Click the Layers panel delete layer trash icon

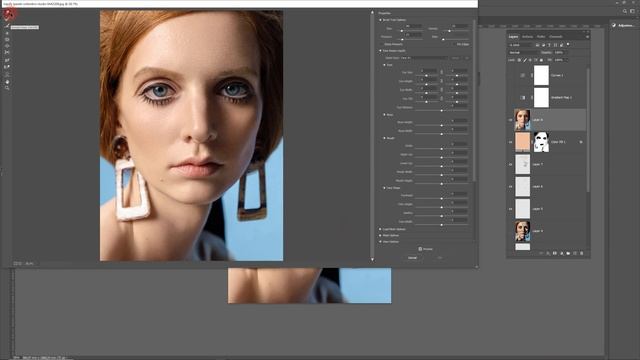(582, 253)
